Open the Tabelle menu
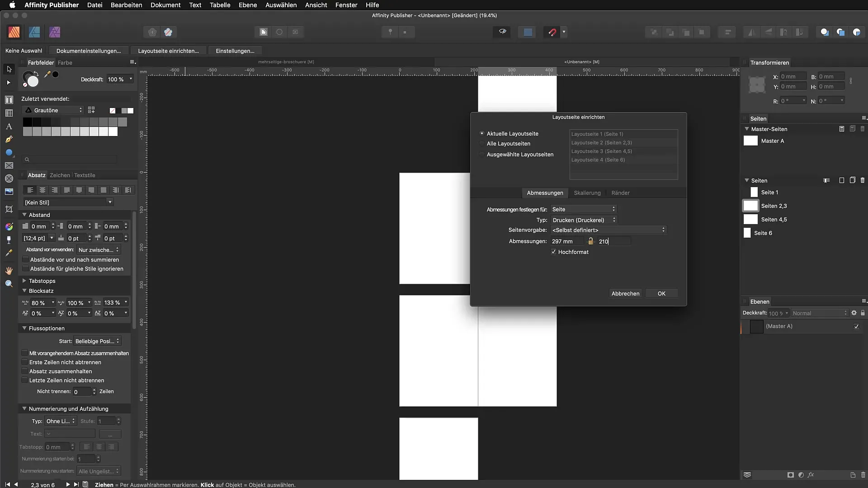This screenshot has width=868, height=488. [220, 5]
